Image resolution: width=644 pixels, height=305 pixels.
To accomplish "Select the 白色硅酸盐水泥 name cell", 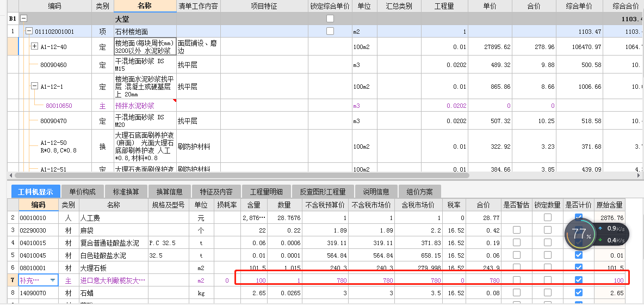I will coord(114,255).
